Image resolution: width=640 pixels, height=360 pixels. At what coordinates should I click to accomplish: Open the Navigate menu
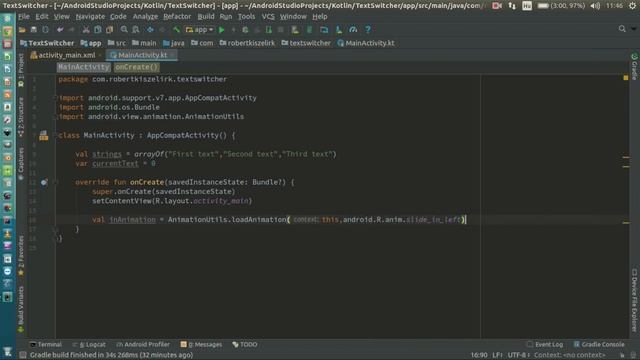(90, 17)
